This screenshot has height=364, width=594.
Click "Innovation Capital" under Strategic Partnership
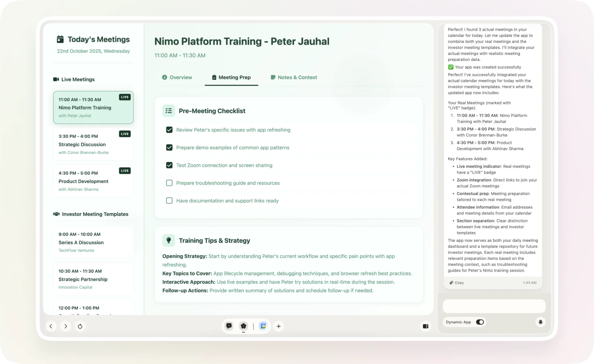click(76, 287)
